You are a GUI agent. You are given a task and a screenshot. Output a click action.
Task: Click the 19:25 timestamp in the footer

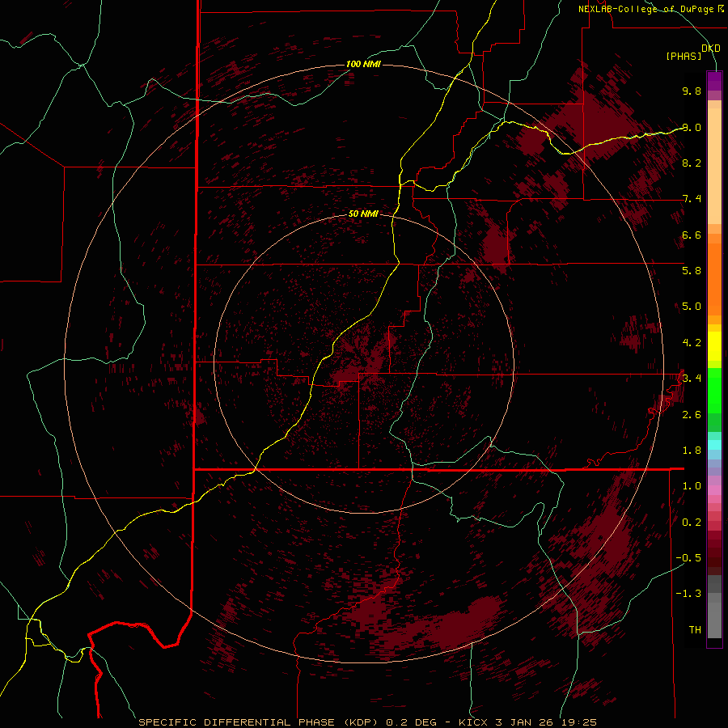tap(579, 722)
